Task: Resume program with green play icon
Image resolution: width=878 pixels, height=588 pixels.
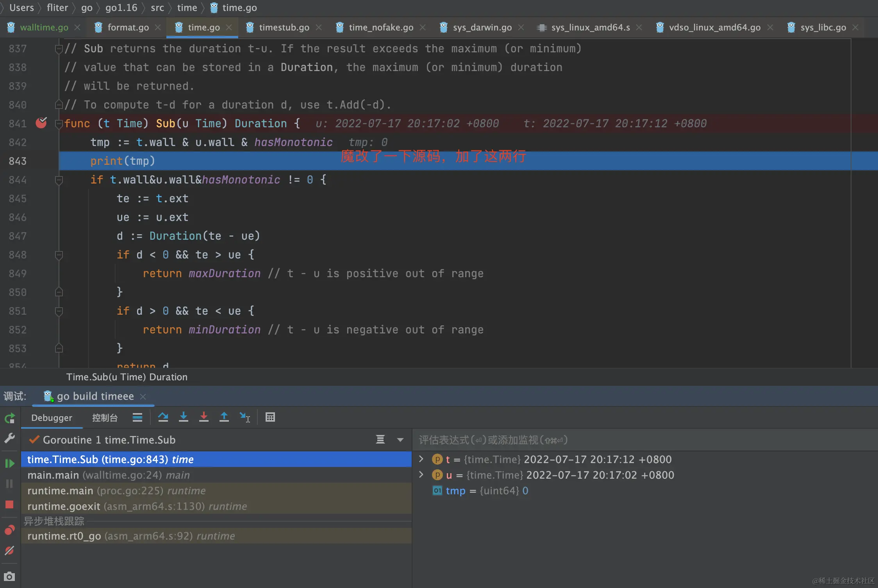Action: 9,463
